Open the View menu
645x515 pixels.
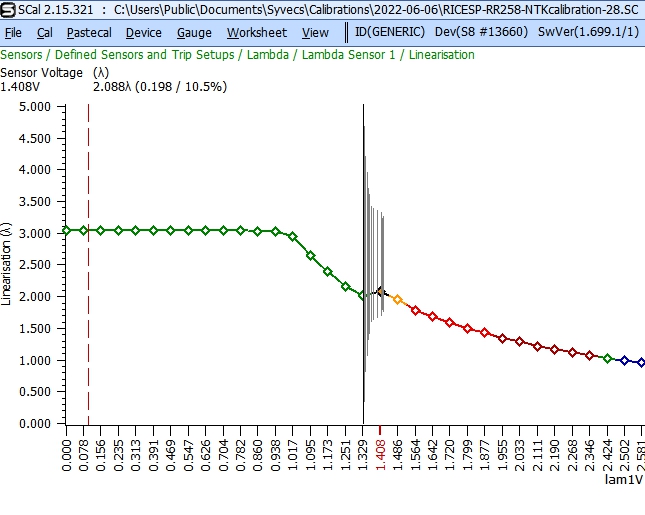315,32
